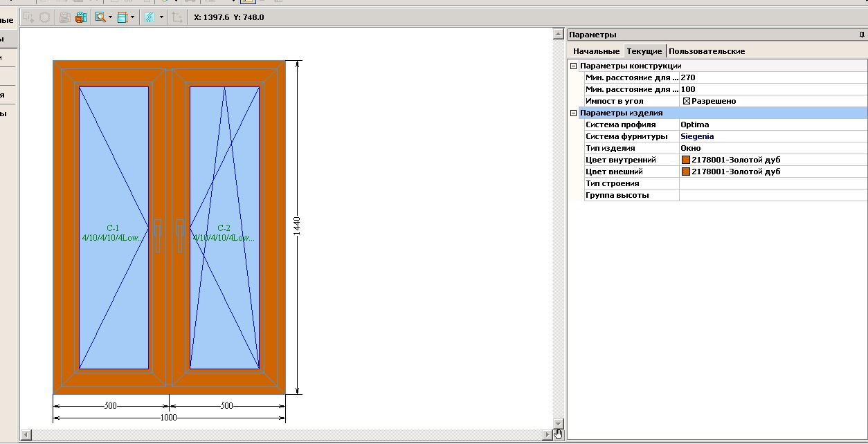Click the hexagon shape toolbar icon

[x=44, y=17]
